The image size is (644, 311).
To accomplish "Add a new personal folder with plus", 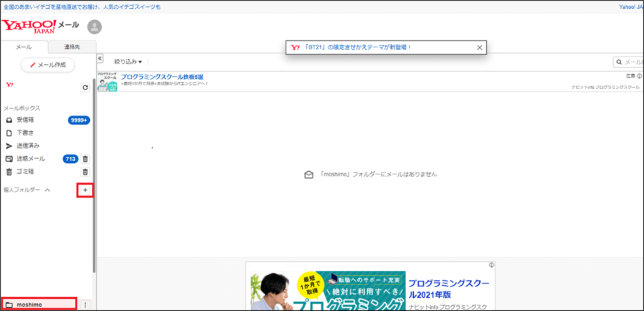I will (85, 190).
